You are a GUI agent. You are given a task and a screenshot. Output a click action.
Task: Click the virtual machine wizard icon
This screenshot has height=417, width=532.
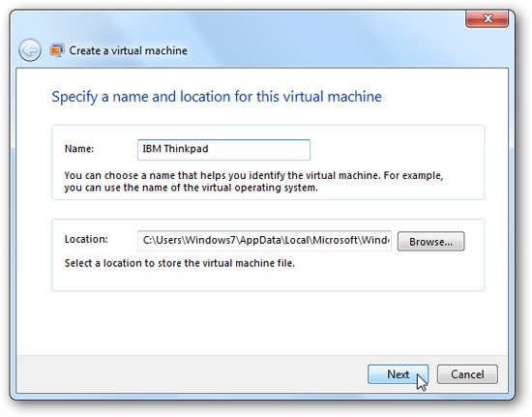(x=57, y=50)
